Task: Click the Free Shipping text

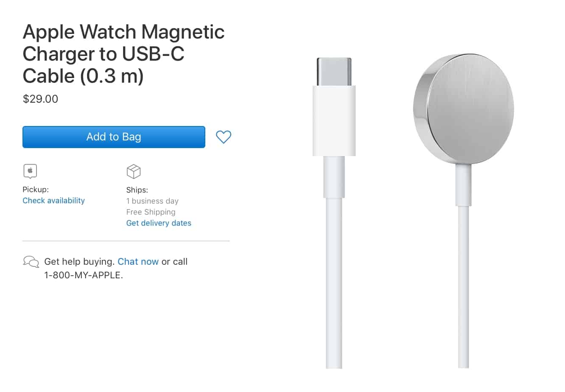Action: point(151,212)
